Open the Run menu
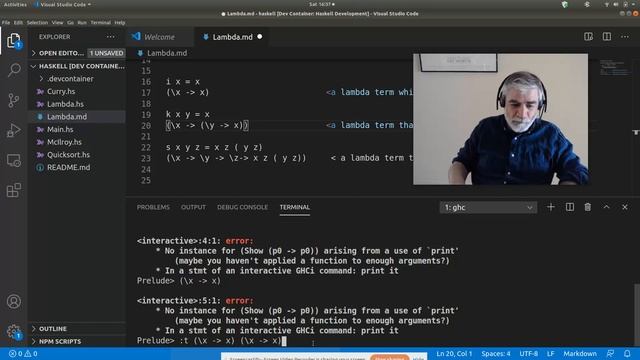The height and width of the screenshot is (360, 640). click(82, 22)
